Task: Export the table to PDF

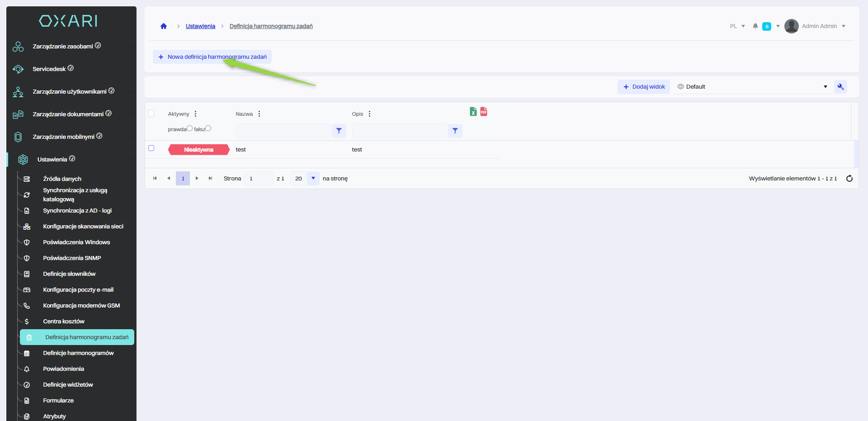Action: [x=484, y=112]
